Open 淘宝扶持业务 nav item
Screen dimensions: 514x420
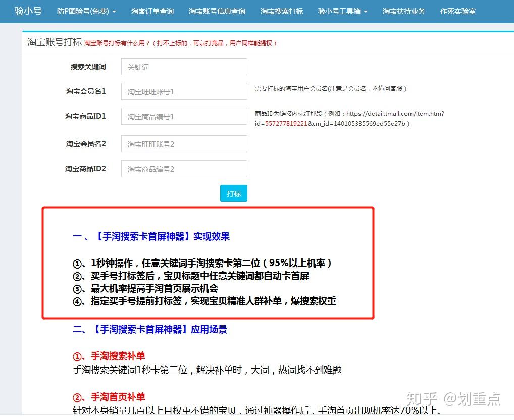403,11
